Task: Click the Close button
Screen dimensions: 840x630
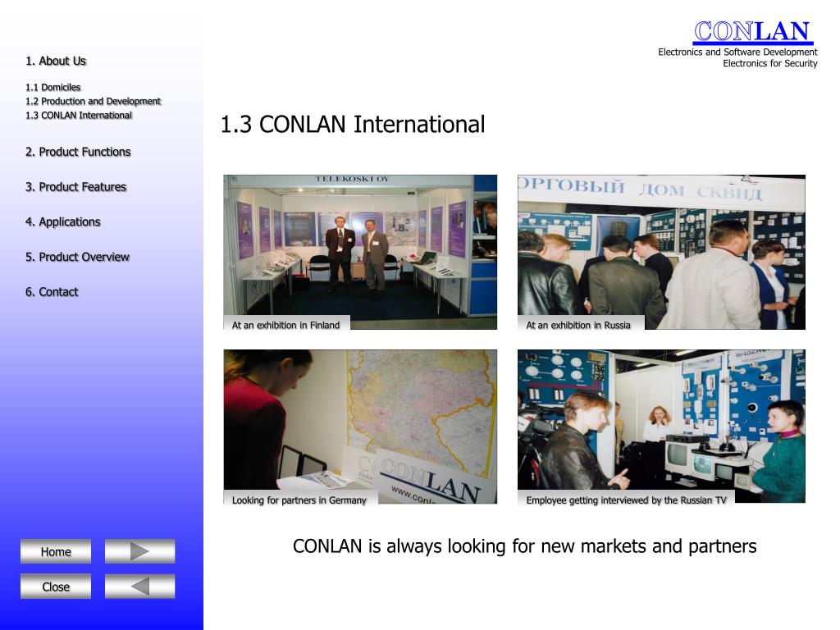Action: [x=56, y=587]
